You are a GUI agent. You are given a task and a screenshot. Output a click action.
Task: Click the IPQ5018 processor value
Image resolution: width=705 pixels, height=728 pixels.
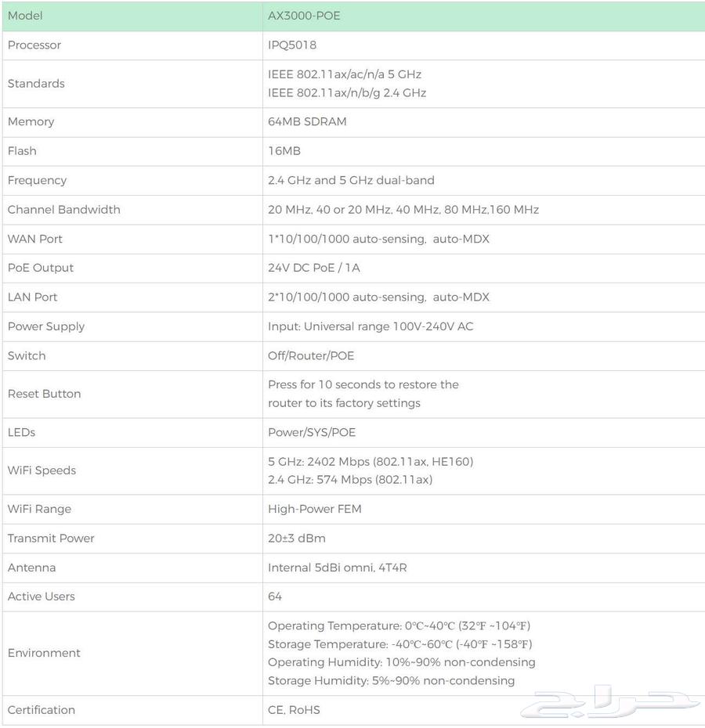tap(292, 45)
